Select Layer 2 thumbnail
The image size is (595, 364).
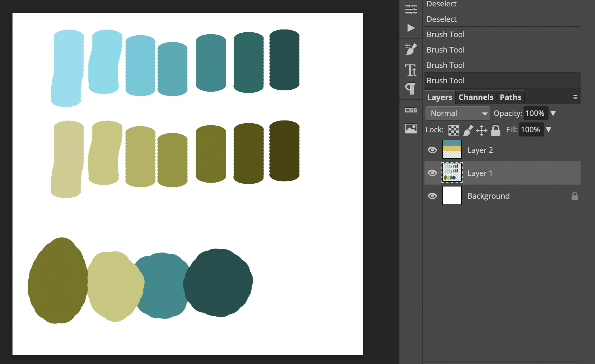[x=452, y=150]
